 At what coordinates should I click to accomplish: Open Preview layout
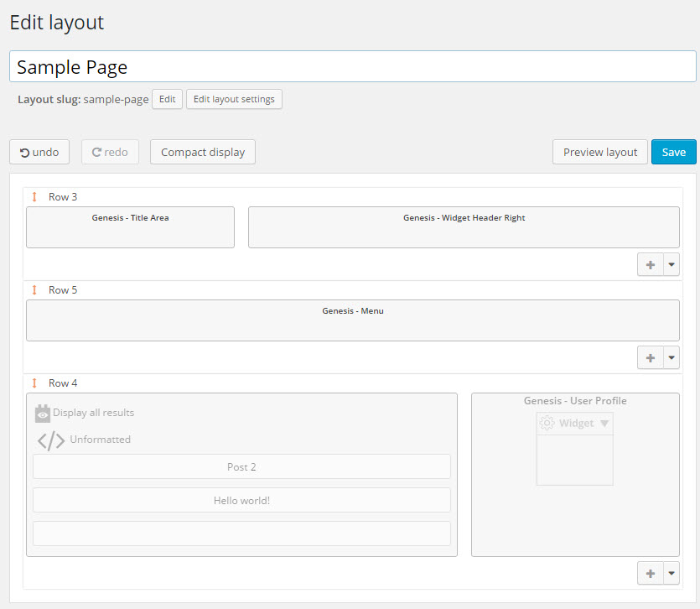click(599, 152)
